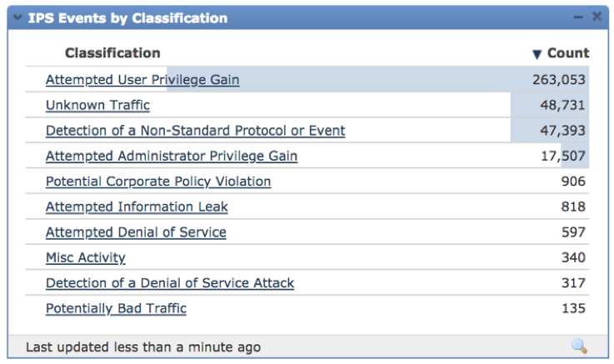Select Potential Corporate Policy Violation

pos(158,182)
